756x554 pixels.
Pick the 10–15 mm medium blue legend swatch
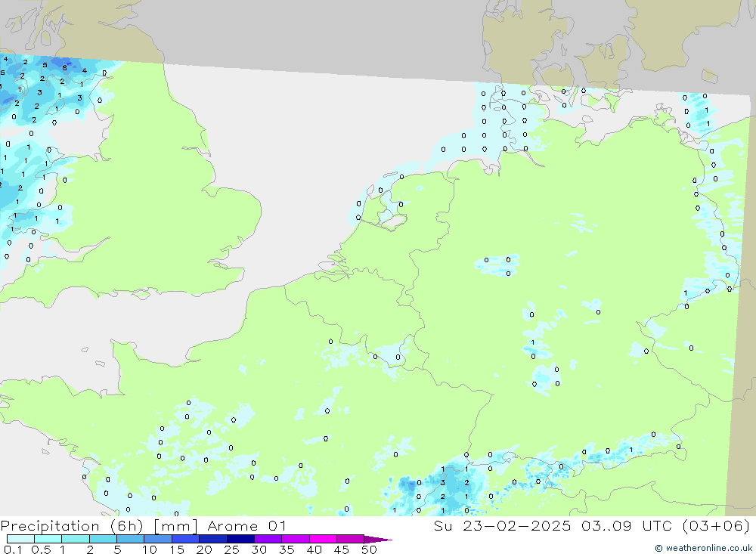click(x=158, y=539)
